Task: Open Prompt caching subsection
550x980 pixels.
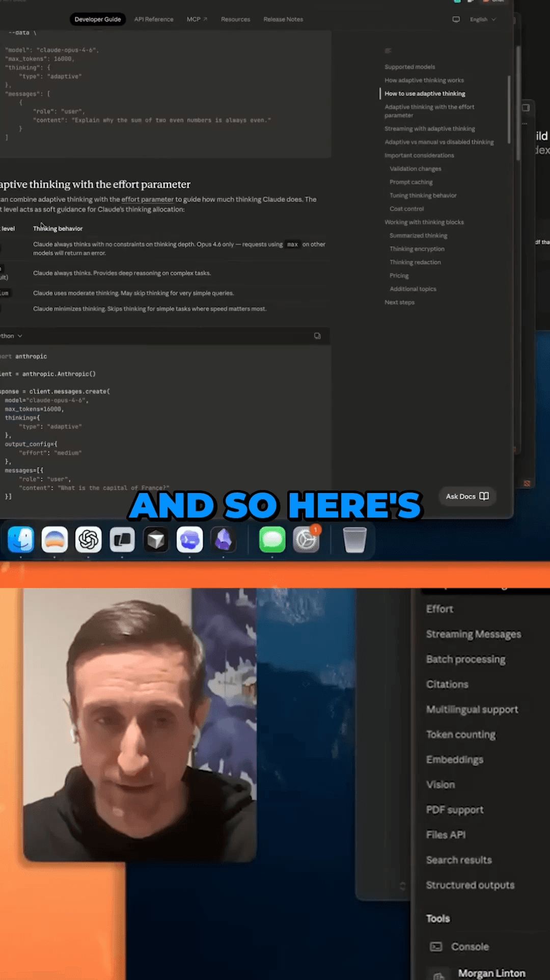Action: (x=411, y=182)
